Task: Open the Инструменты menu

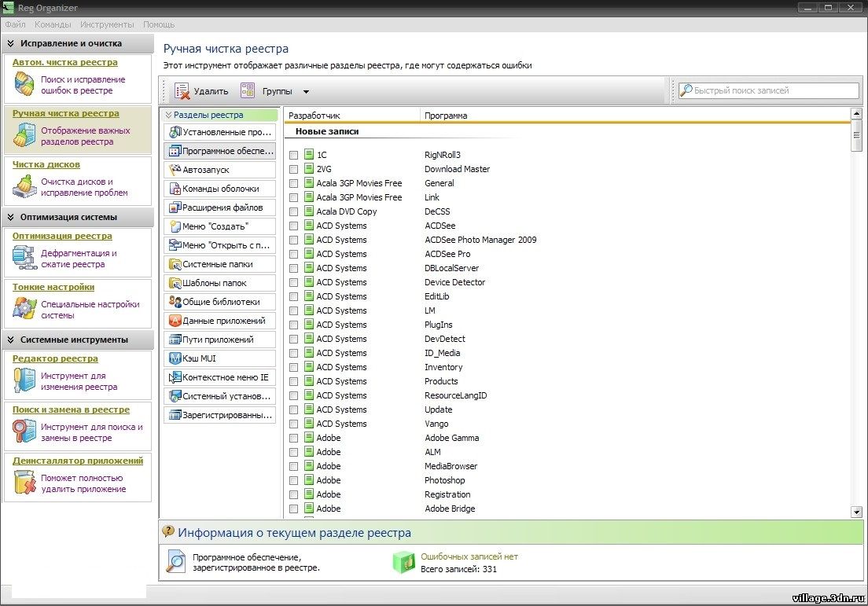Action: click(x=107, y=24)
